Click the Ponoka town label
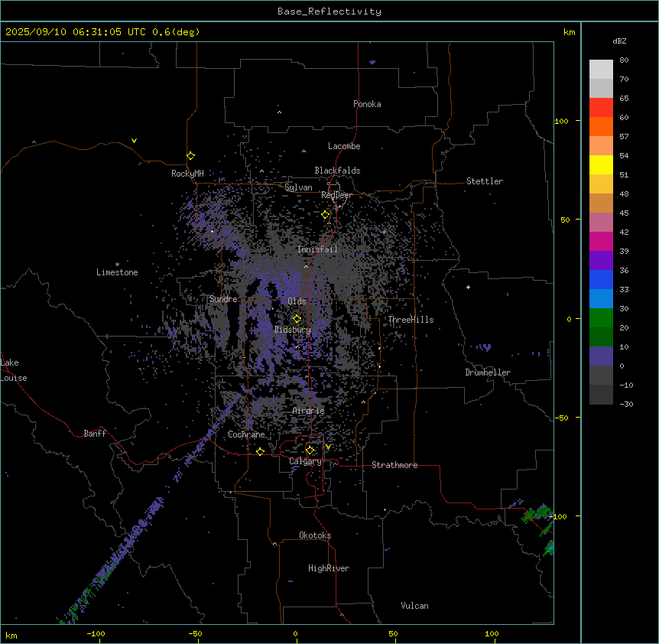Image resolution: width=659 pixels, height=644 pixels. 367,104
